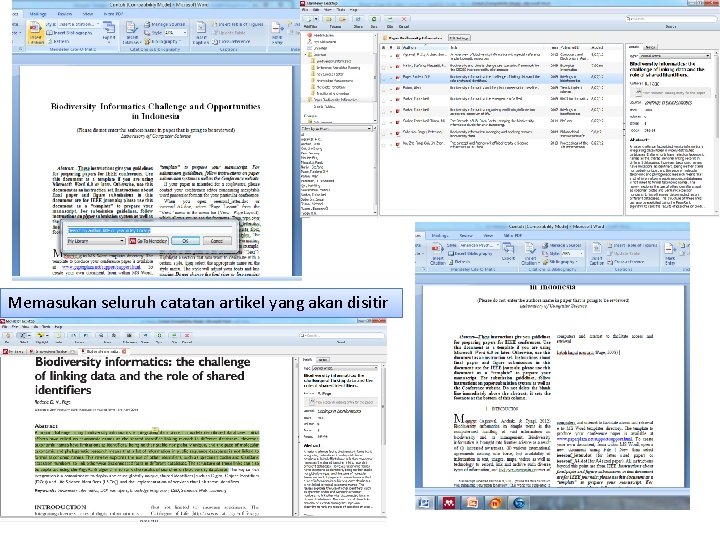Toggle favorite star on last Mendeley document row

(x=384, y=145)
